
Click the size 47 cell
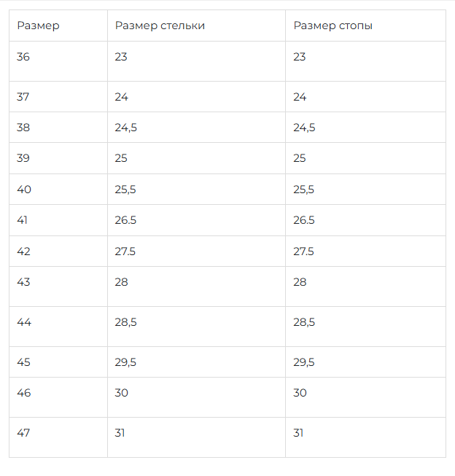coord(23,433)
